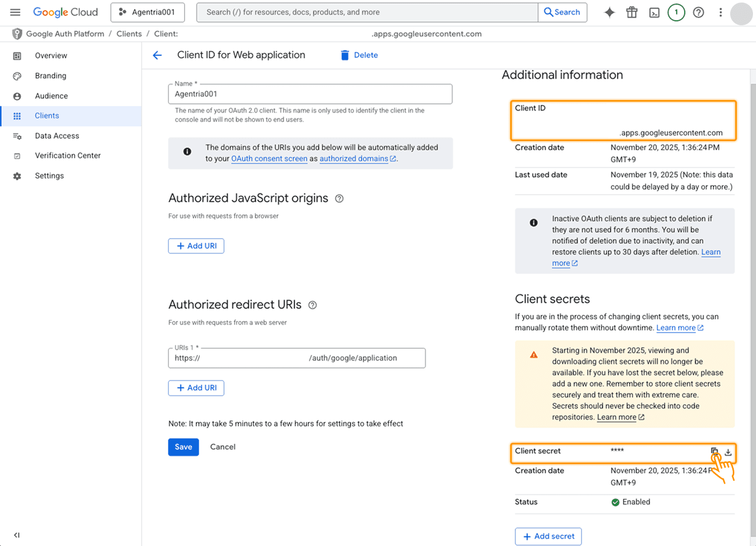
Task: Open the three-dot settings menu
Action: [x=721, y=12]
